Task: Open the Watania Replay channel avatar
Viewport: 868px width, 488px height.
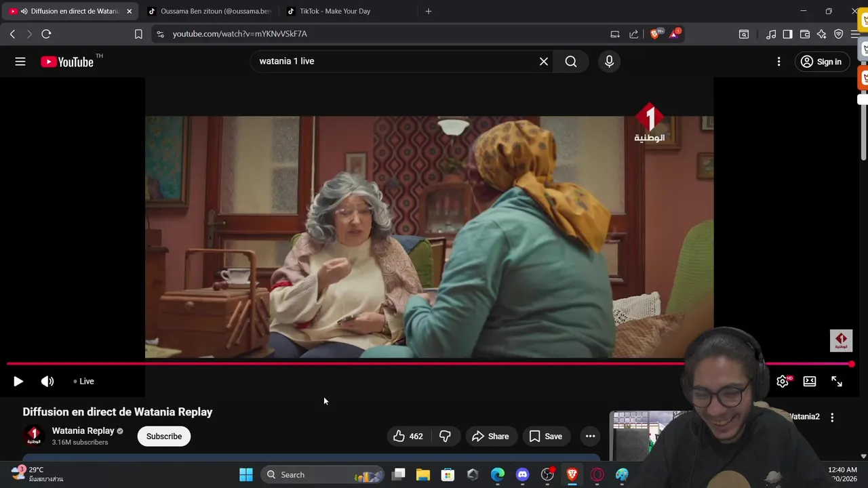Action: pyautogui.click(x=34, y=436)
